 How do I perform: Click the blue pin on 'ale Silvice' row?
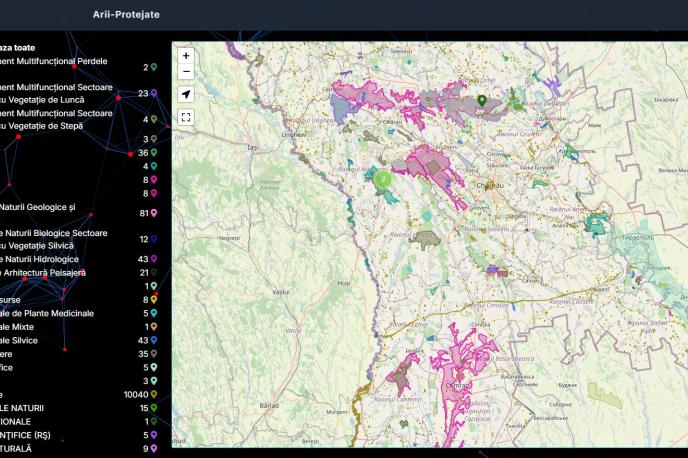coord(154,340)
